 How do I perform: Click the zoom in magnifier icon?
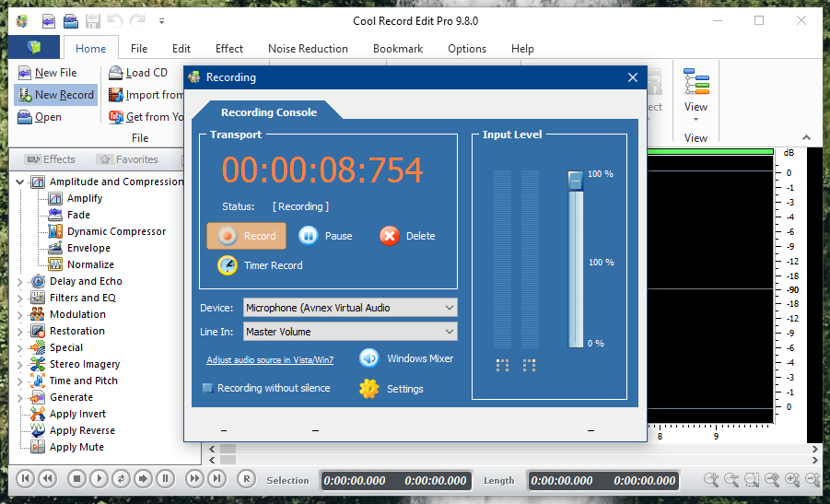tap(711, 480)
